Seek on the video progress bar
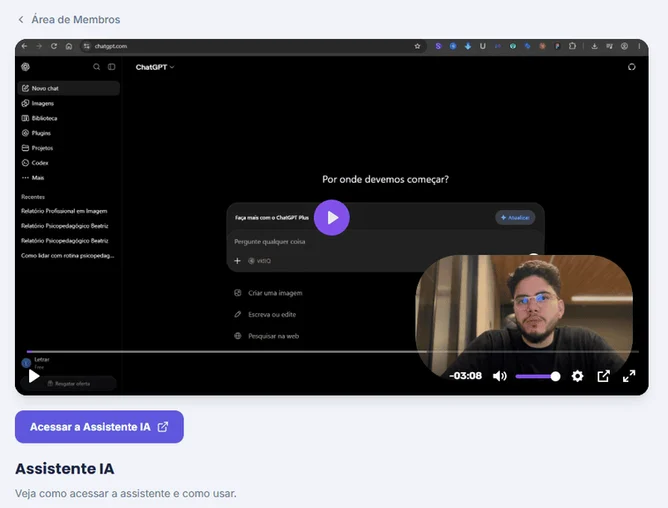Viewport: 668px width, 508px height. 332,352
